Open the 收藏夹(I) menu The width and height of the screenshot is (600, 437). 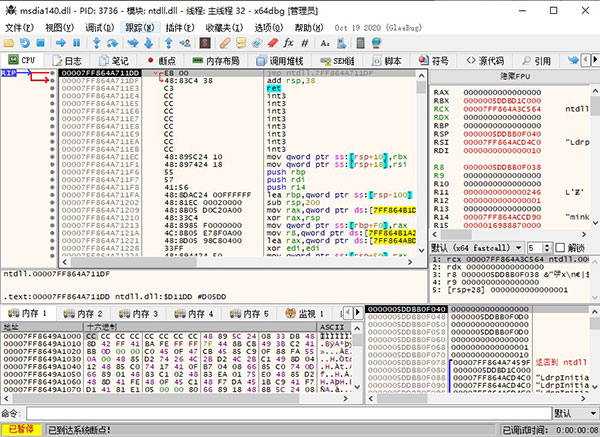tap(224, 28)
